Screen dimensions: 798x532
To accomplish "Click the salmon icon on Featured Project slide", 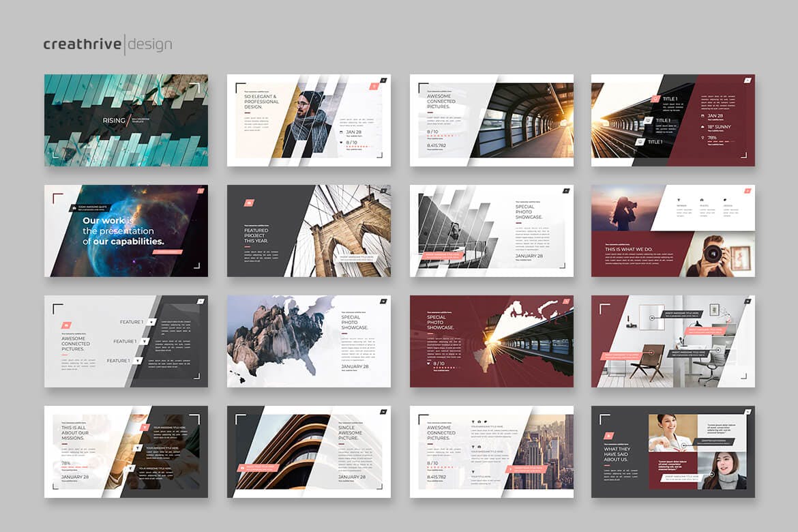I will (x=249, y=203).
